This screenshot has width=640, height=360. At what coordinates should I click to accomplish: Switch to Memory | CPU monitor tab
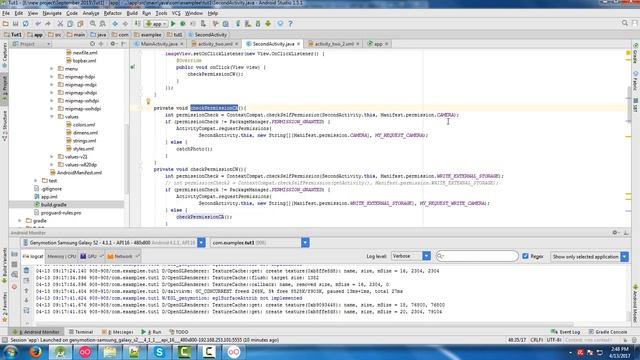[x=62, y=256]
